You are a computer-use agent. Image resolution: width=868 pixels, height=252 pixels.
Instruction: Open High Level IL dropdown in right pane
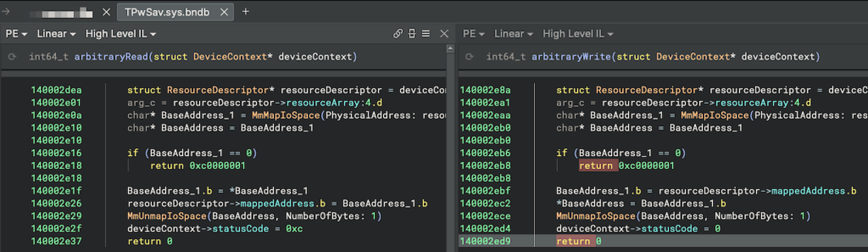(x=578, y=34)
